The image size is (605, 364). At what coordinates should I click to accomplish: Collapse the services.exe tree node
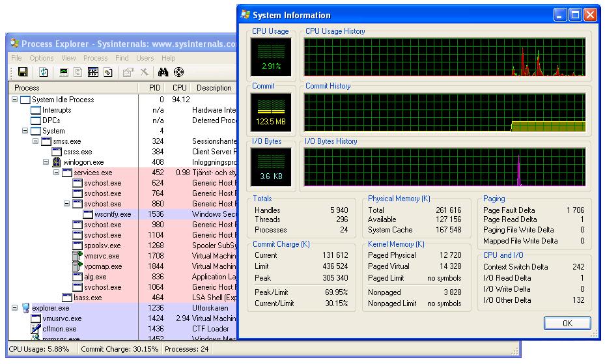click(57, 173)
